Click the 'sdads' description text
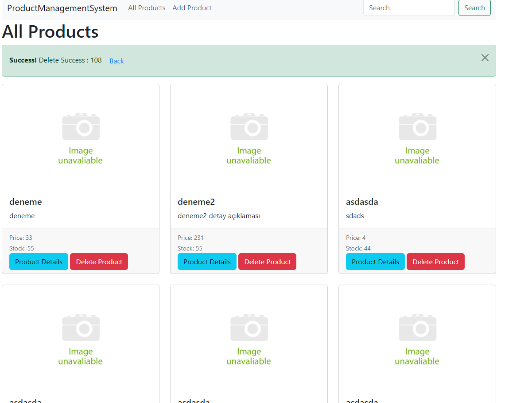 (x=355, y=216)
